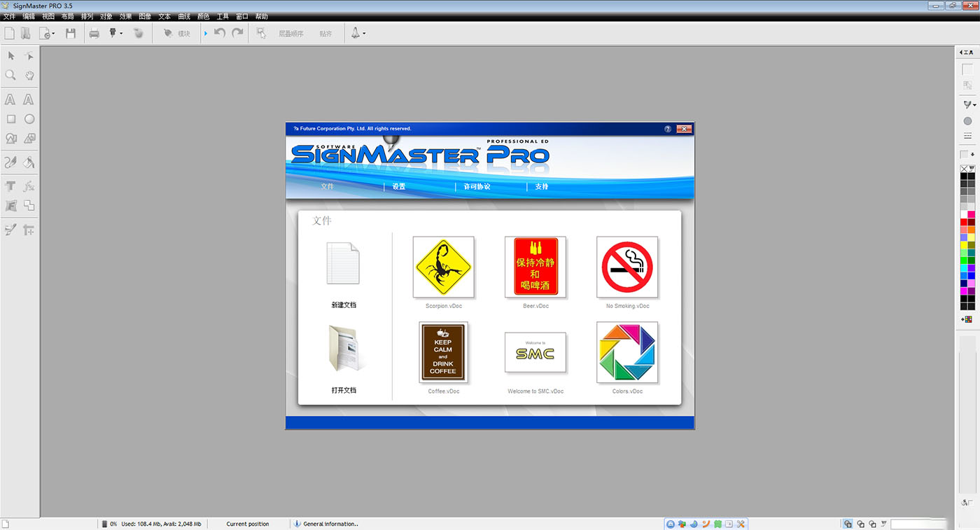The image size is (980, 530).
Task: Pick the cyan palette swatch
Action: tap(964, 268)
